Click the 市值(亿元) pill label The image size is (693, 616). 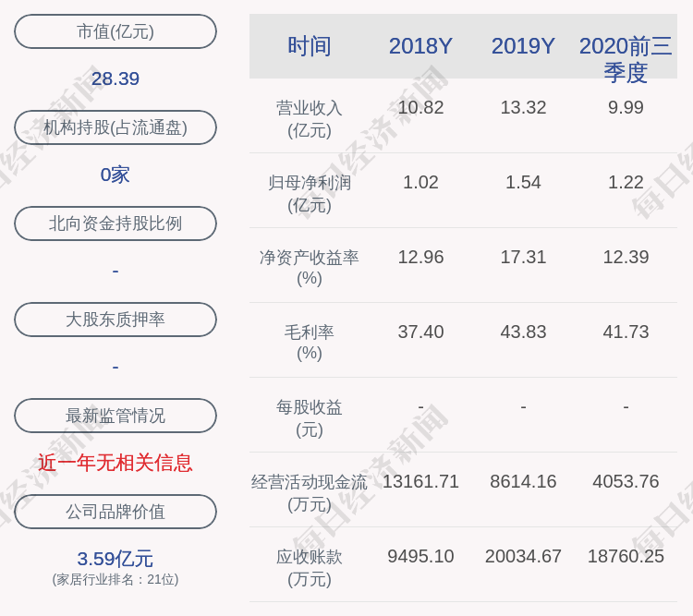pos(115,31)
